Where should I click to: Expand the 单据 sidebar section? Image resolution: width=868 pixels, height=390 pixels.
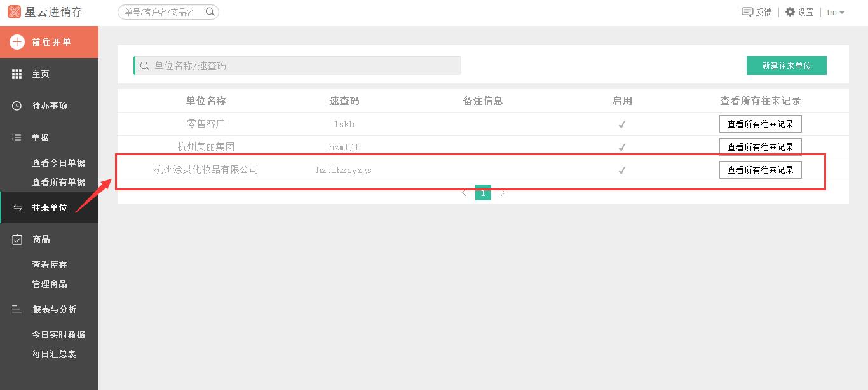(41, 137)
